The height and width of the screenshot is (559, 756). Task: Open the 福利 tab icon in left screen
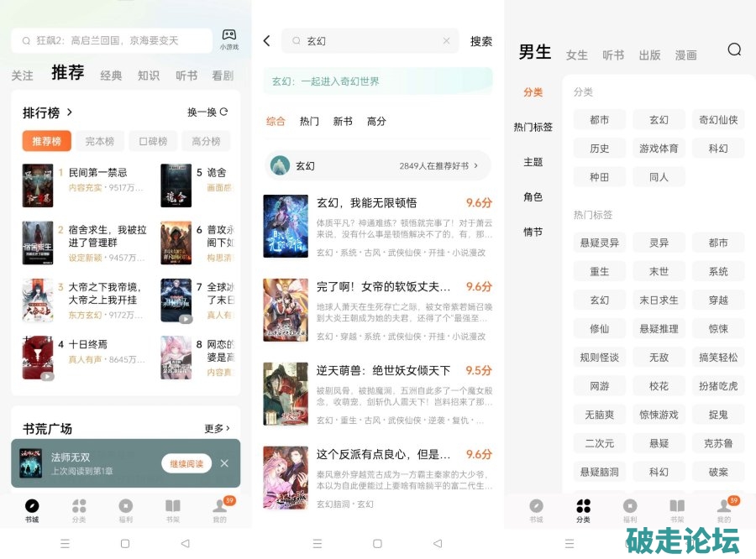pos(125,506)
